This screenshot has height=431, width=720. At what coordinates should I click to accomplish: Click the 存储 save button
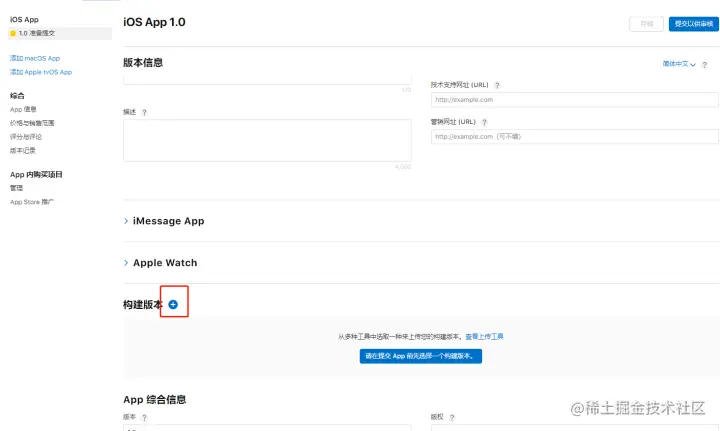tap(647, 24)
